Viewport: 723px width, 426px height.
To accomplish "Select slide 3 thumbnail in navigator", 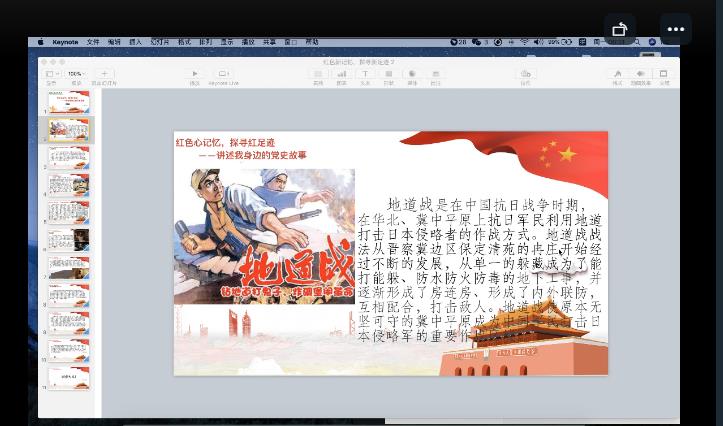I will (69, 157).
